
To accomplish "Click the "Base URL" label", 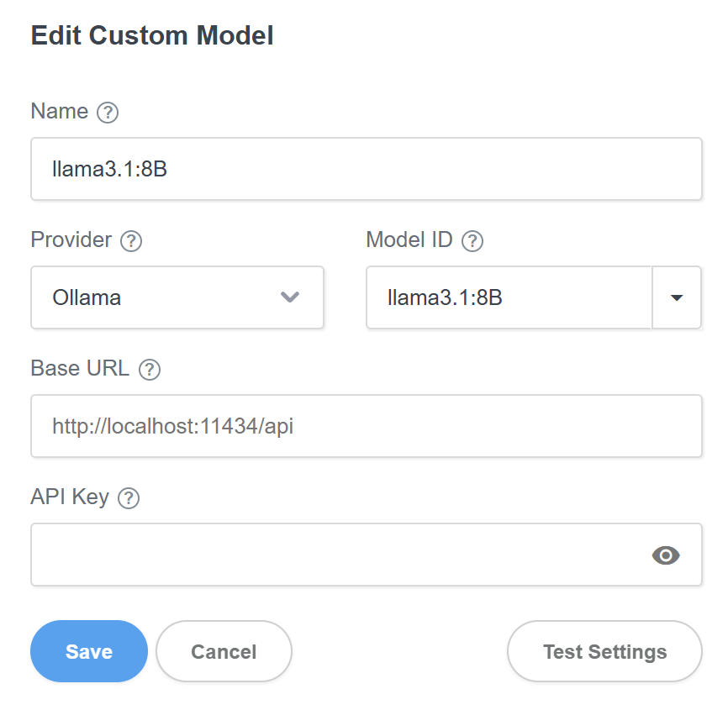I will [x=80, y=369].
